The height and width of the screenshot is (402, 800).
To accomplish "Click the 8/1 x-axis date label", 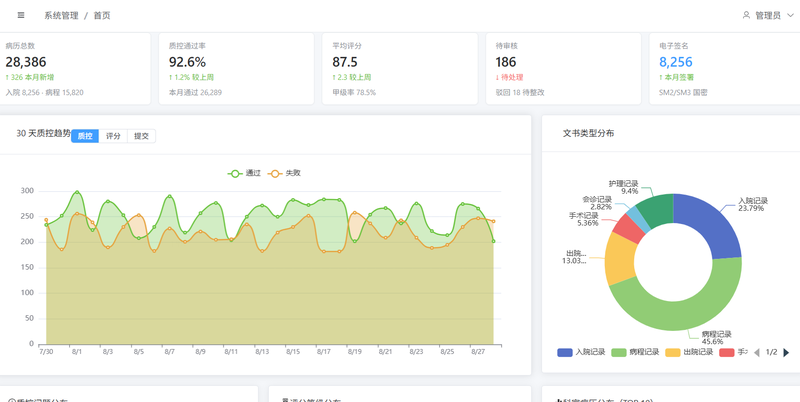I will click(x=77, y=352).
